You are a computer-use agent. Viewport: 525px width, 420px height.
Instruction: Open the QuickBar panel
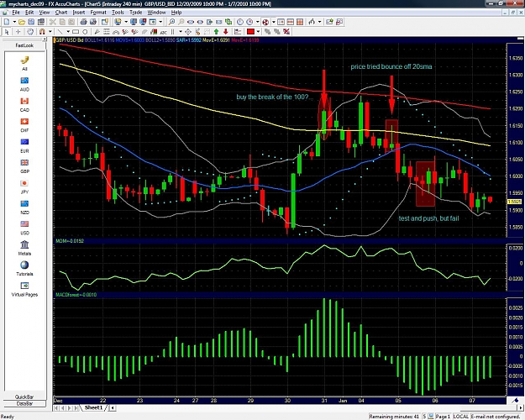tap(24, 396)
